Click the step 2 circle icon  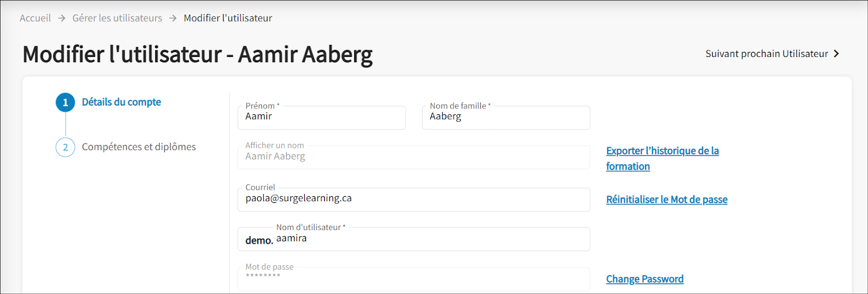point(65,147)
